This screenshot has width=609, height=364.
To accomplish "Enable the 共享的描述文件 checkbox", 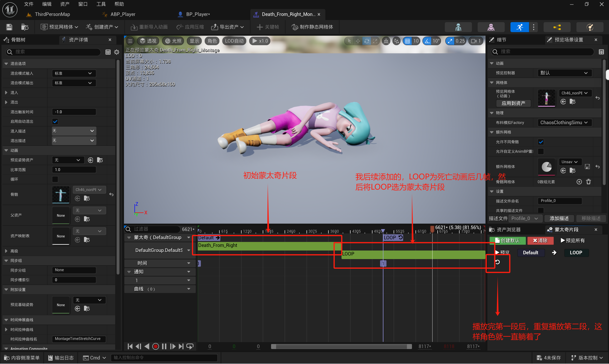I will (541, 210).
